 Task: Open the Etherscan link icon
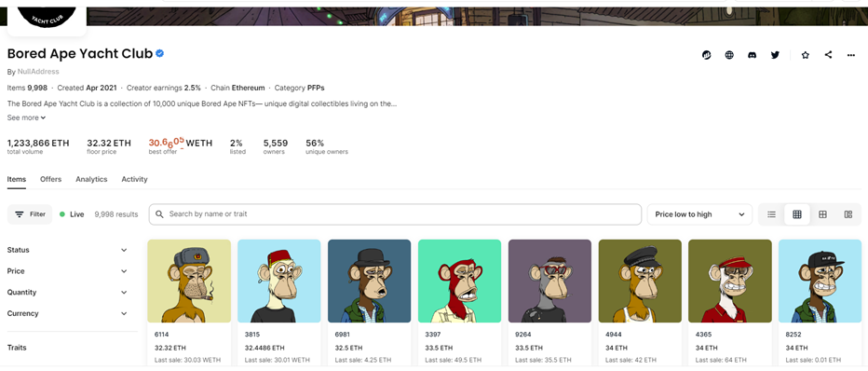(x=706, y=55)
